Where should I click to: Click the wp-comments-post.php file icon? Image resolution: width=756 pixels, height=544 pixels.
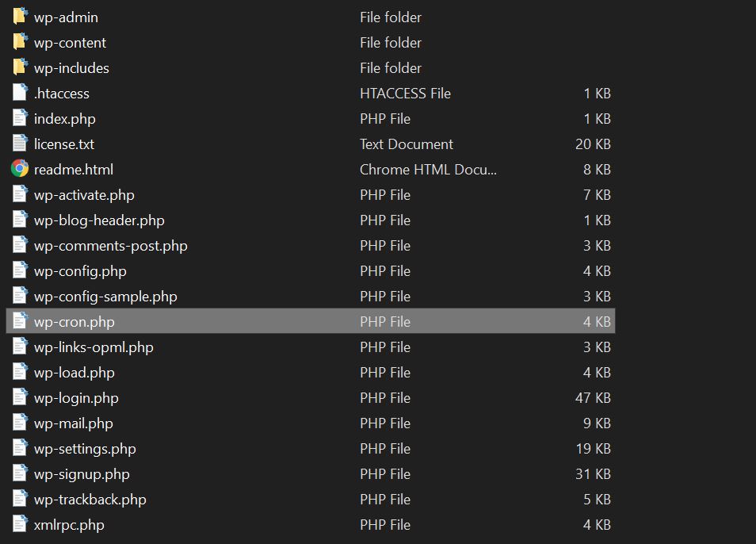click(20, 245)
